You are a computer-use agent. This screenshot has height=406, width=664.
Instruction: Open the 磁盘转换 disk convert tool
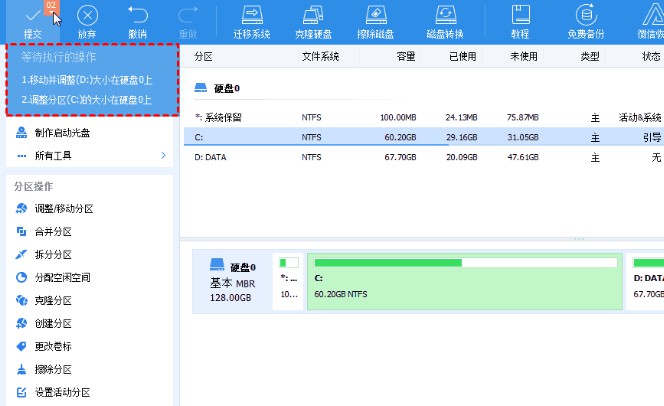click(443, 20)
